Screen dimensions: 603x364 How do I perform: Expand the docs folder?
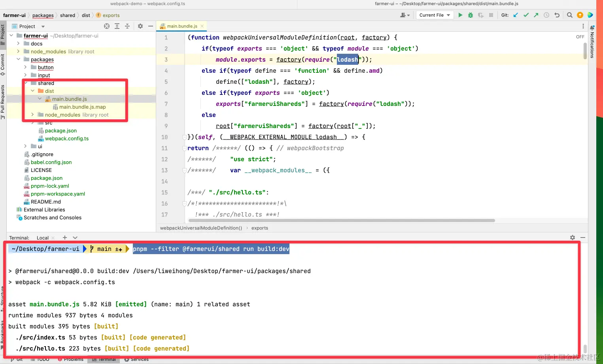coord(18,43)
